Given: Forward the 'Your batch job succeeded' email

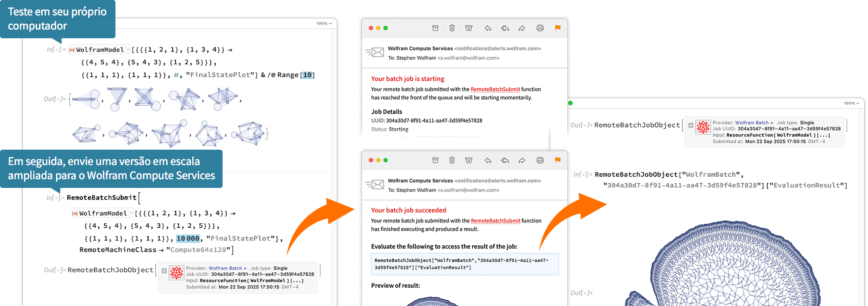Looking at the screenshot, I should point(522,160).
